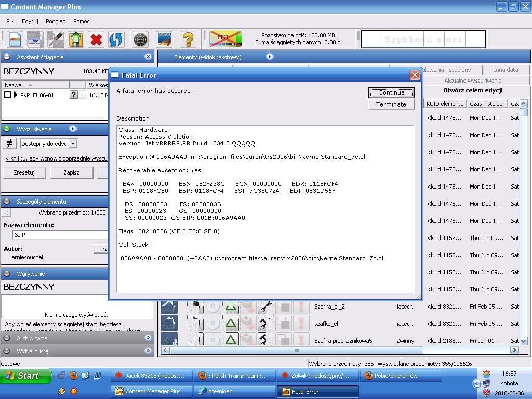This screenshot has height=399, width=532.
Task: Toggle the Wybierz listę panel status ball
Action: [7, 351]
